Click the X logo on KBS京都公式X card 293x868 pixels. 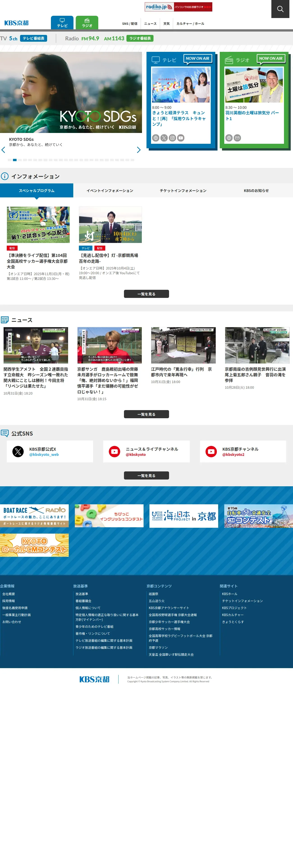(x=18, y=452)
